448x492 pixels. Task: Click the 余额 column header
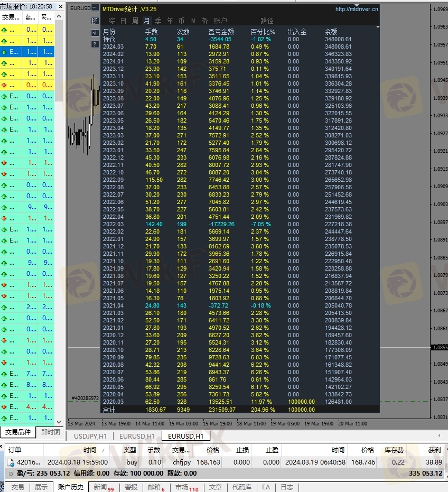331,32
